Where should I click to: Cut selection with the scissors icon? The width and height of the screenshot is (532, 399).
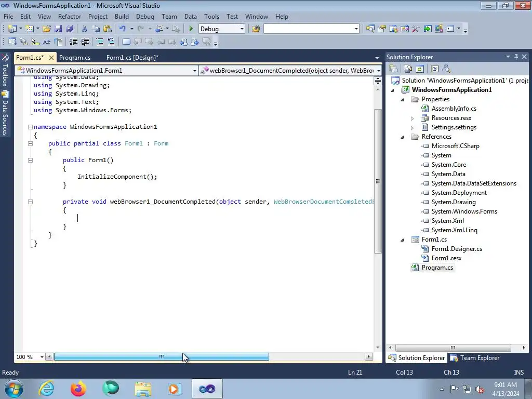click(85, 29)
